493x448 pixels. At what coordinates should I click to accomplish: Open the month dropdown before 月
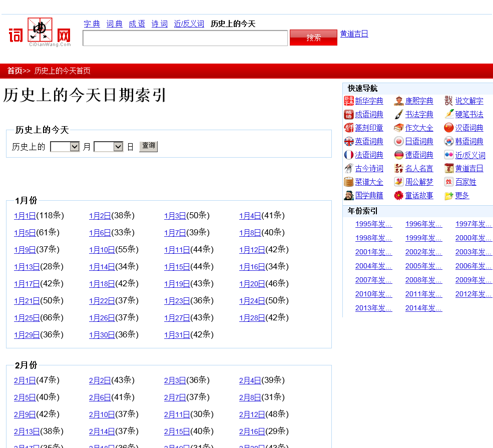point(65,147)
